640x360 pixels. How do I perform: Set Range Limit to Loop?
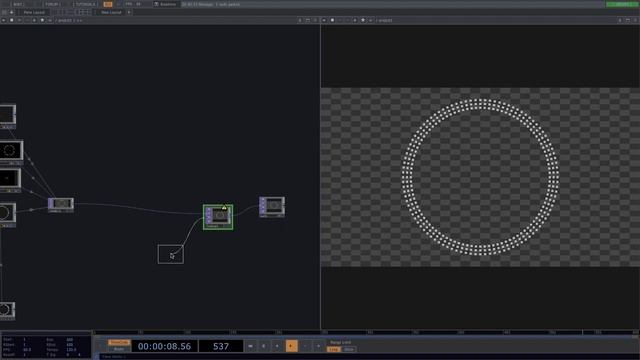pyautogui.click(x=334, y=349)
